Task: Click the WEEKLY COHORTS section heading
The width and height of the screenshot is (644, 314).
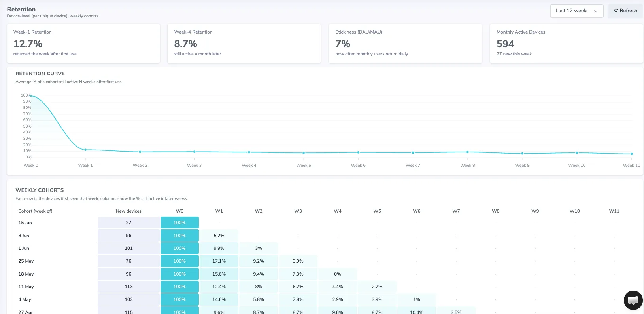Action: [x=40, y=190]
